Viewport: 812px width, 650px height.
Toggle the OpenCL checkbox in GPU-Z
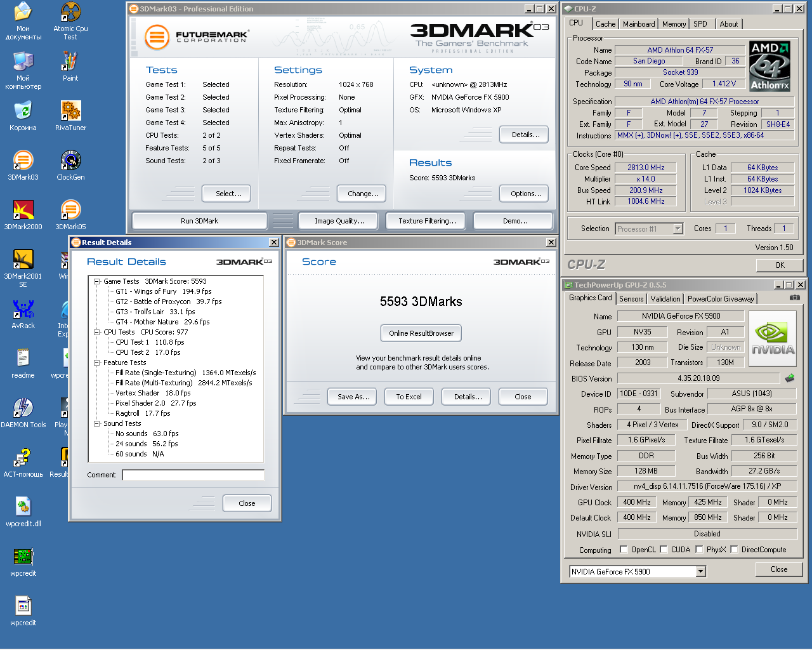pos(624,550)
